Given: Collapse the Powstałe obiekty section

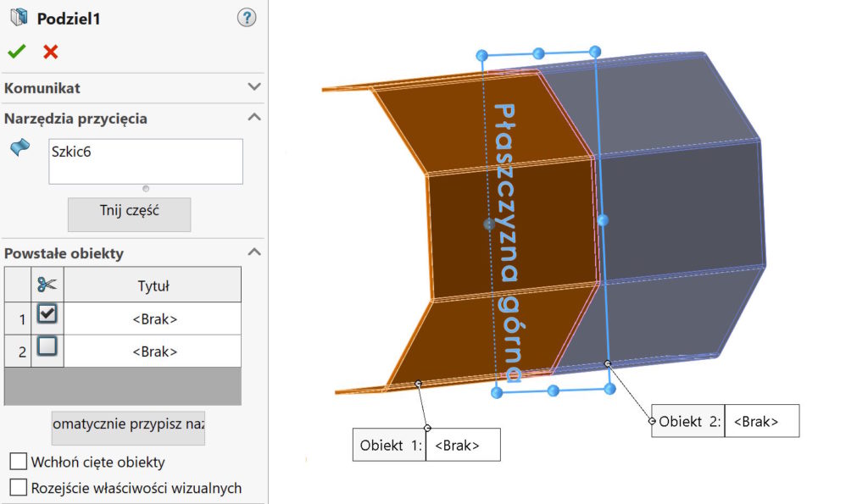Looking at the screenshot, I should (x=253, y=252).
